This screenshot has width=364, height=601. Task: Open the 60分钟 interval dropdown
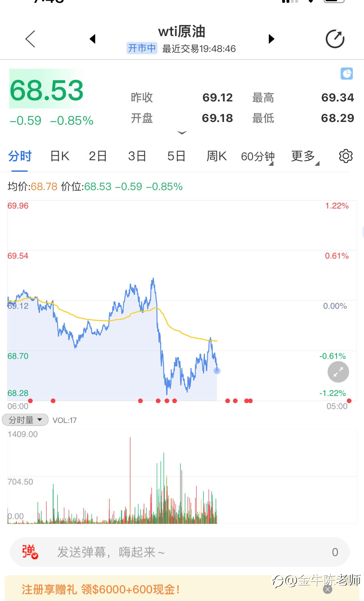258,156
